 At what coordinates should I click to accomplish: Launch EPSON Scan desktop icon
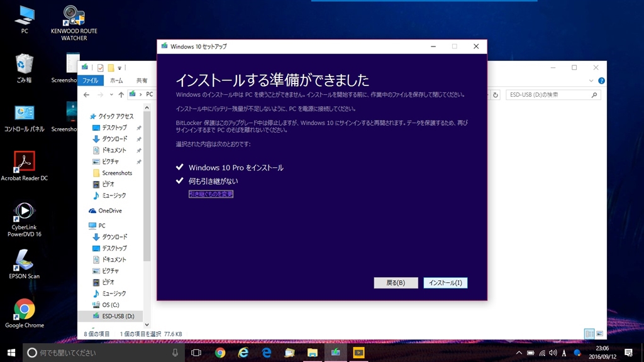(x=25, y=264)
